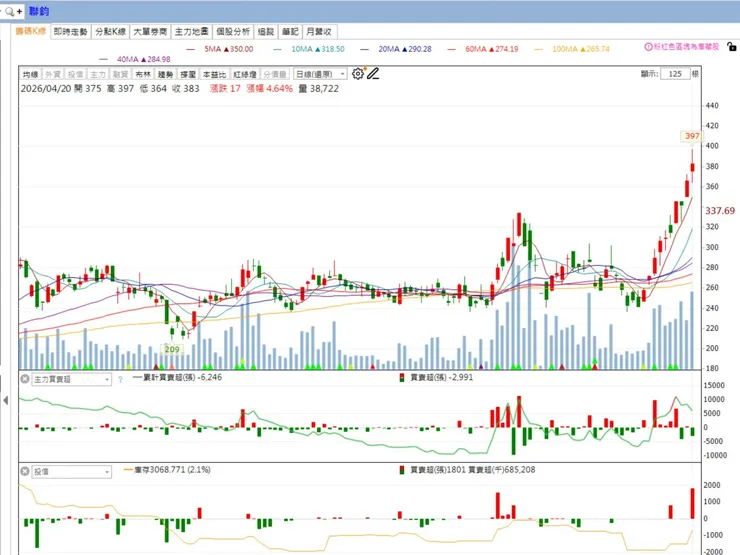The height and width of the screenshot is (555, 740).
Task: Click the 397 high price label
Action: tap(692, 136)
